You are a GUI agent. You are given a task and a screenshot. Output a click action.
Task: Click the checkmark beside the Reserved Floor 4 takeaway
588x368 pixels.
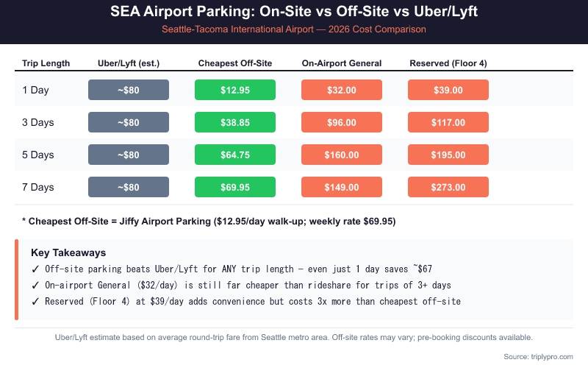pyautogui.click(x=35, y=300)
